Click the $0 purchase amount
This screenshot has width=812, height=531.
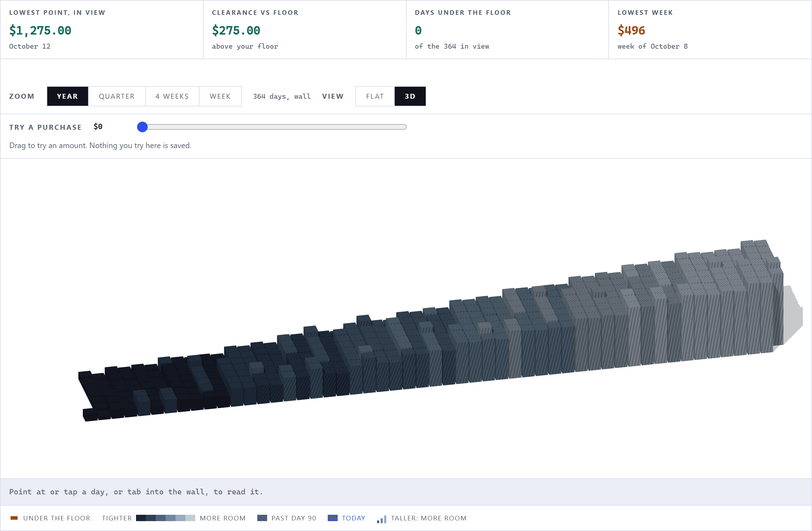[x=98, y=127]
